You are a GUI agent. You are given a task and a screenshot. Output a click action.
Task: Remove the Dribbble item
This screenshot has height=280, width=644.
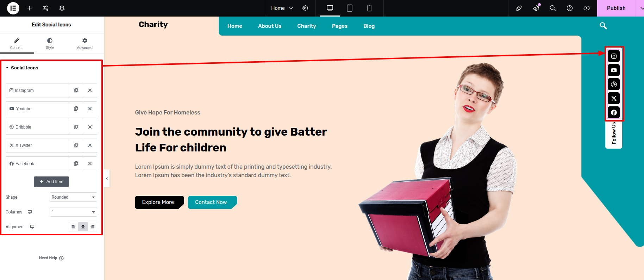point(90,127)
